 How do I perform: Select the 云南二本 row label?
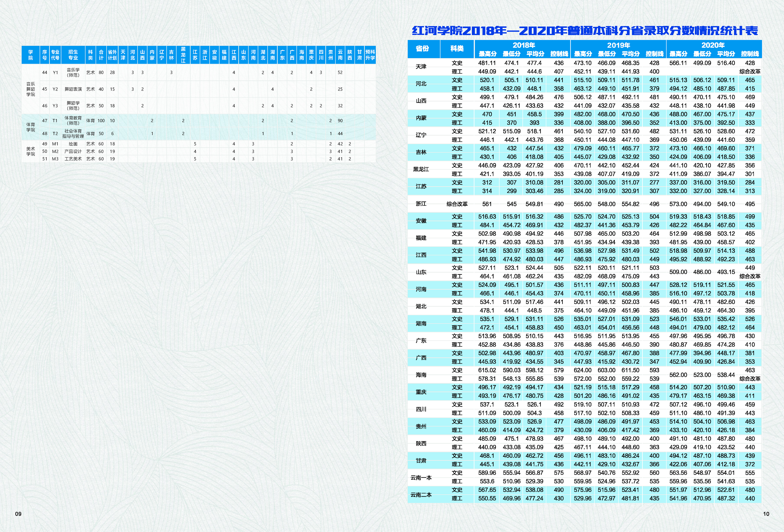coord(421,495)
